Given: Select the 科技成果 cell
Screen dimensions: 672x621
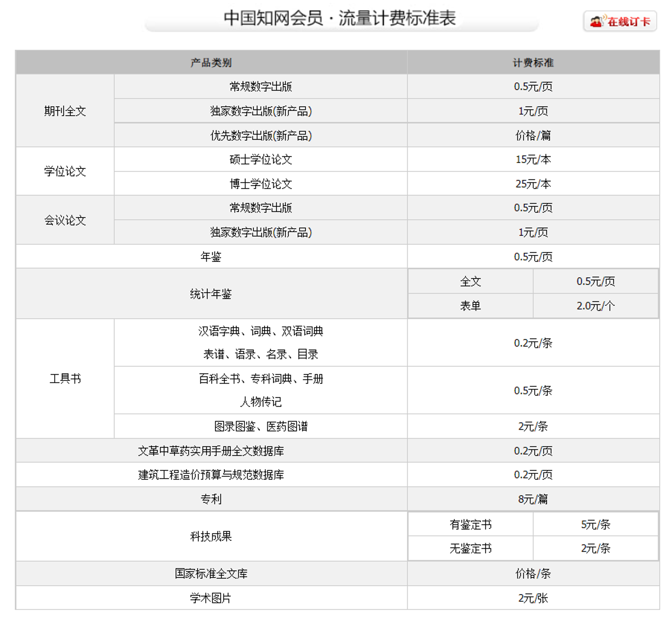Looking at the screenshot, I should (211, 536).
